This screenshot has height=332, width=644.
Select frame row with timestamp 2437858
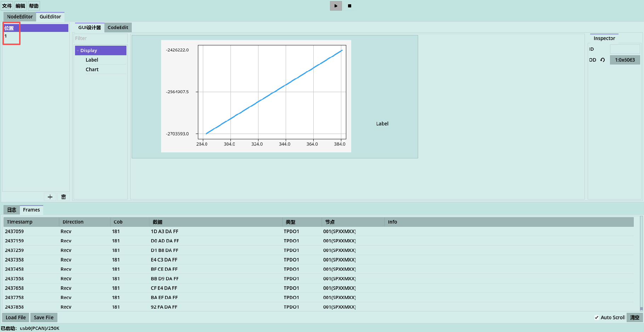[319, 307]
